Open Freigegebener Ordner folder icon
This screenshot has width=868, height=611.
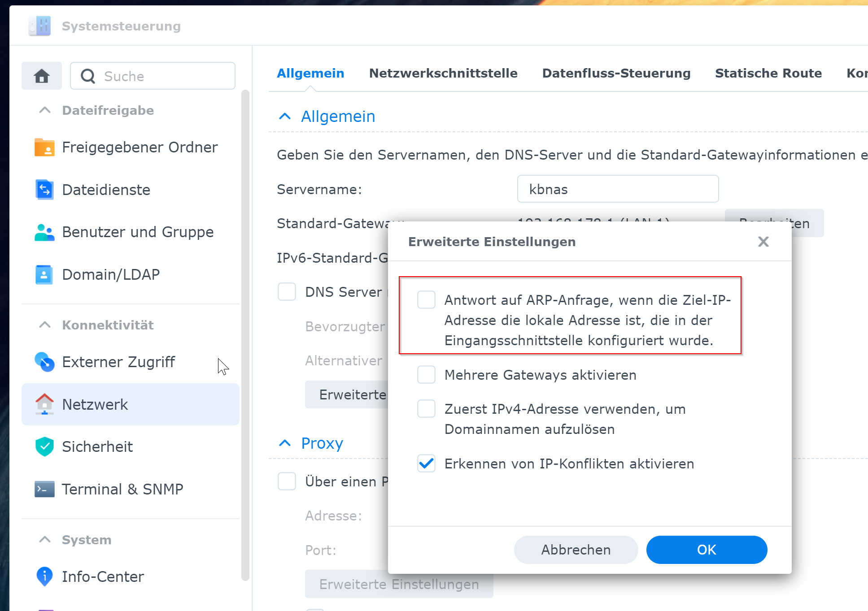coord(44,147)
